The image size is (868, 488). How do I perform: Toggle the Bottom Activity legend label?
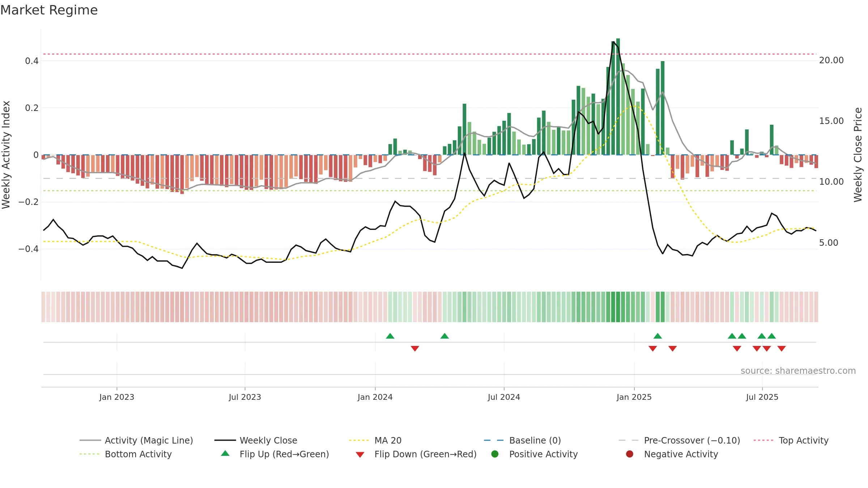138,454
